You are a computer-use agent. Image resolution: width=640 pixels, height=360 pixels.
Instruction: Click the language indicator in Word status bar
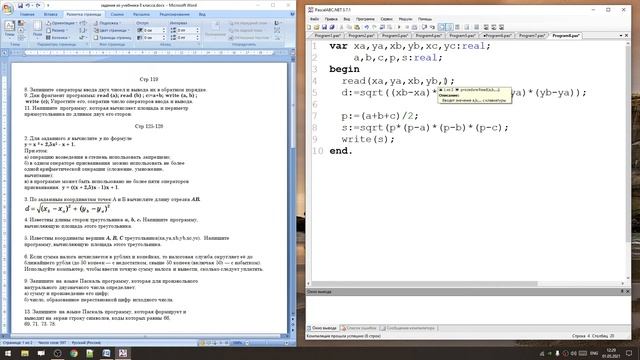tap(86, 343)
